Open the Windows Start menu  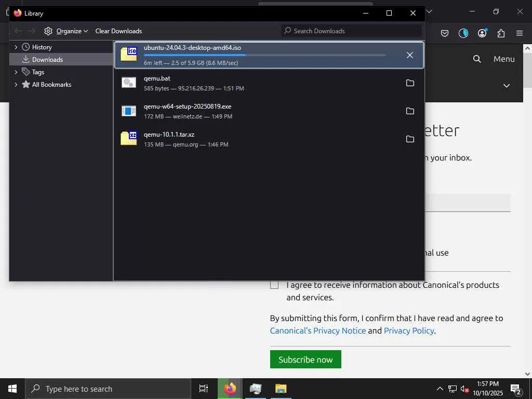(x=12, y=389)
